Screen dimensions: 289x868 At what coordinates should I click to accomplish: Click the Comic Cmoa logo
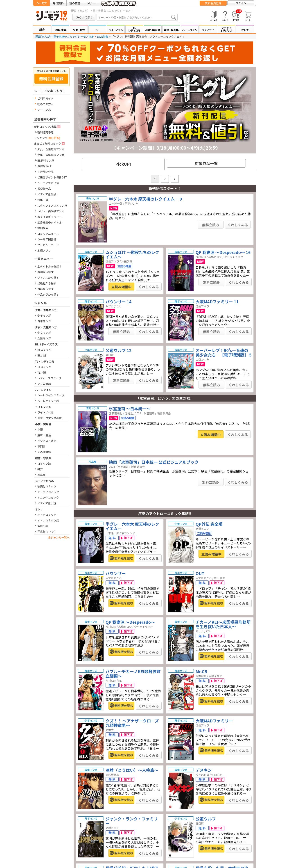[x=52, y=15]
